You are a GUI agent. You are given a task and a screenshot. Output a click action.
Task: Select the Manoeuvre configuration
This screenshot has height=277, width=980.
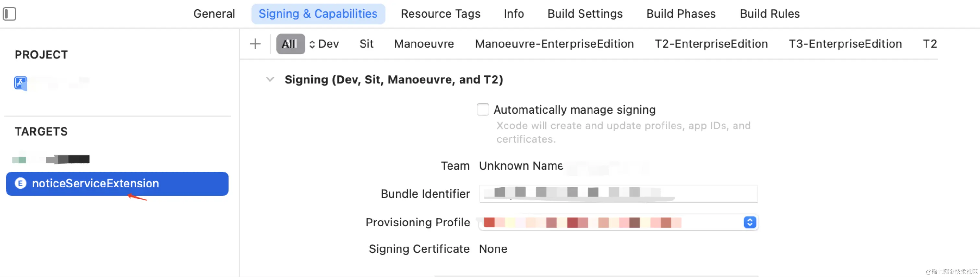coord(424,44)
